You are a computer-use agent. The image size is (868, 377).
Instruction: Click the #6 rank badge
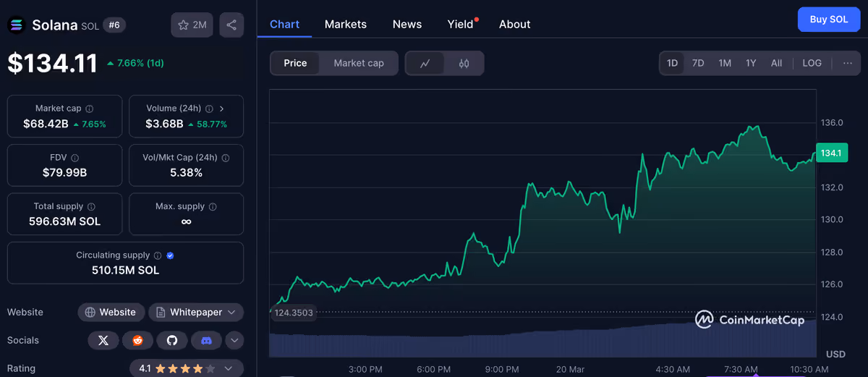pos(114,25)
